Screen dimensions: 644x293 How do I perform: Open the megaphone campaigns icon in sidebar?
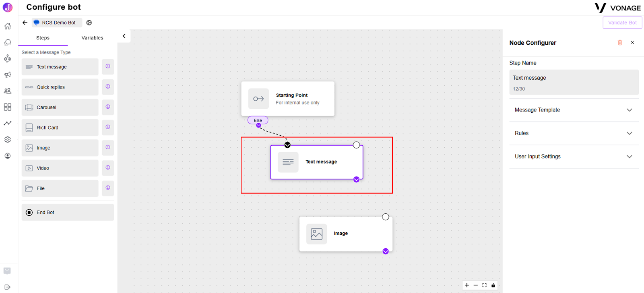pos(8,75)
